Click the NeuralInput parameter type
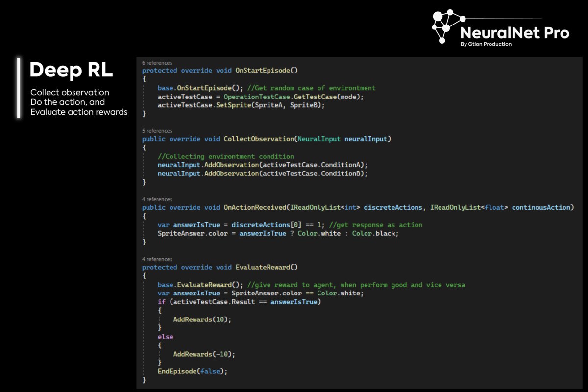The image size is (588, 392). (318, 139)
